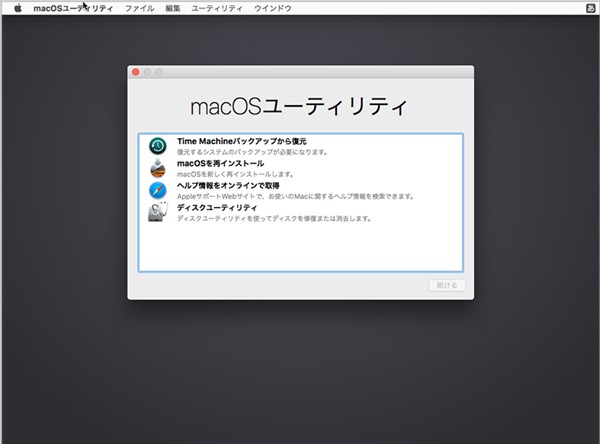Click the Disk Utility description about repairing disks
The height and width of the screenshot is (444, 600).
(x=274, y=218)
